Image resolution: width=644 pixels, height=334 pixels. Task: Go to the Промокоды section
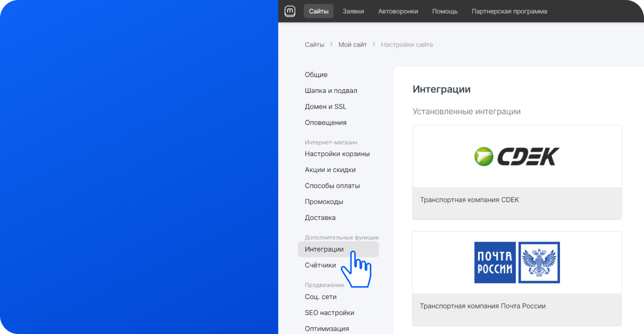tap(324, 202)
